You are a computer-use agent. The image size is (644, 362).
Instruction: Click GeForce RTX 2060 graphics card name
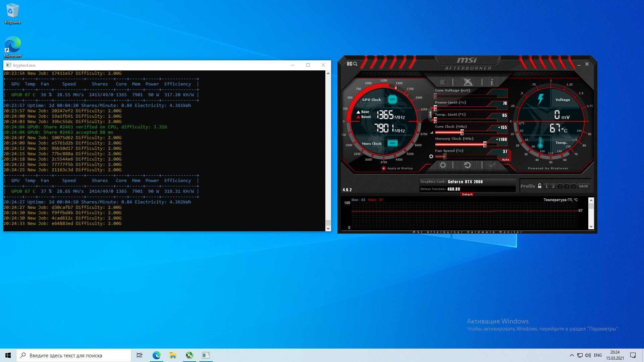(465, 182)
